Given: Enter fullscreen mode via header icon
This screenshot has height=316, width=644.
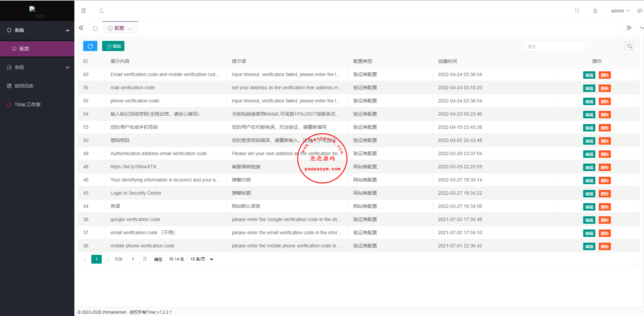Looking at the screenshot, I should [x=577, y=11].
